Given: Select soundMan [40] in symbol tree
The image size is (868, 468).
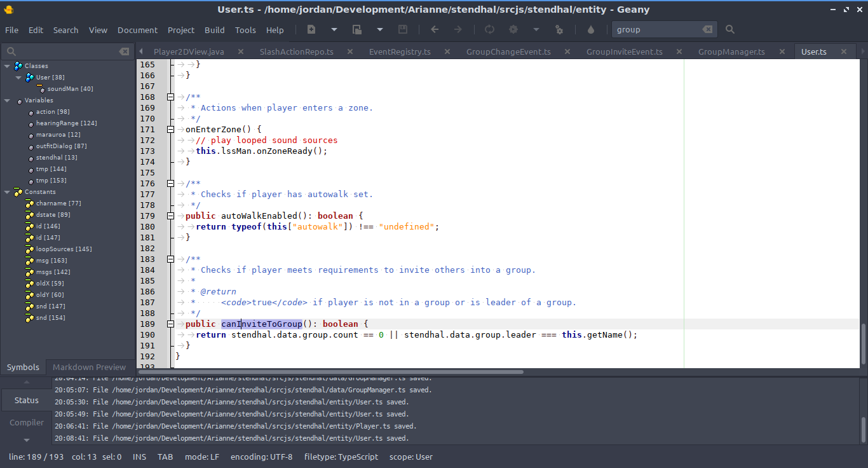Looking at the screenshot, I should (x=70, y=89).
